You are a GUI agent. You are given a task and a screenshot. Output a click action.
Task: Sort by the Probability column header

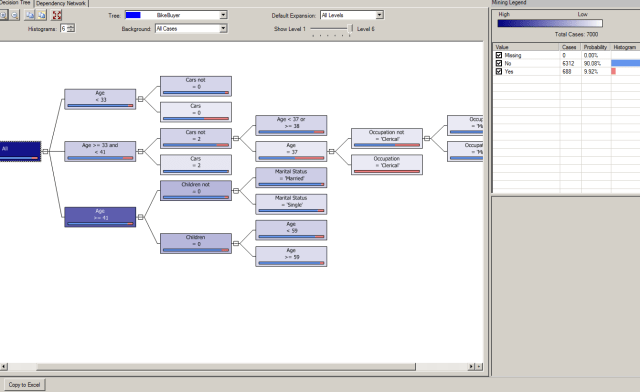point(596,47)
